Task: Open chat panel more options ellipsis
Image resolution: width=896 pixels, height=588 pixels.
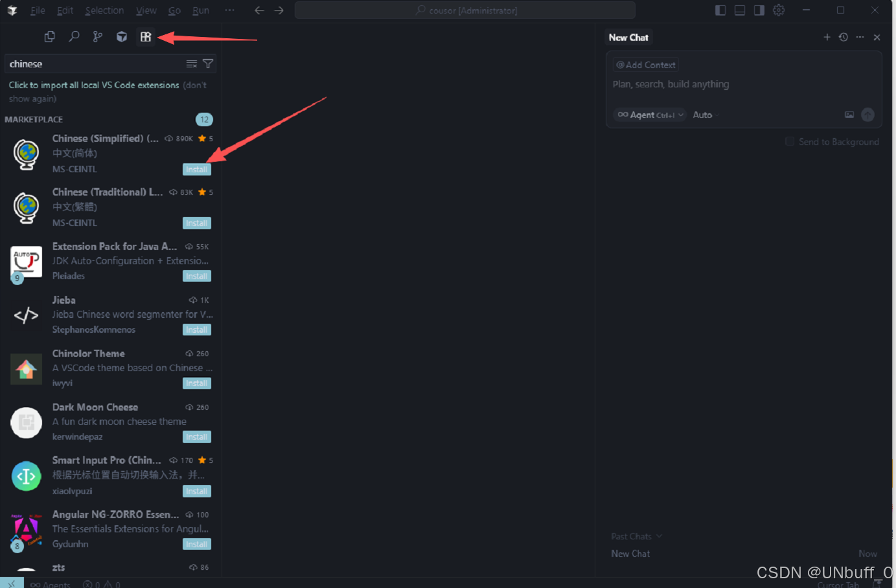Action: [x=860, y=38]
